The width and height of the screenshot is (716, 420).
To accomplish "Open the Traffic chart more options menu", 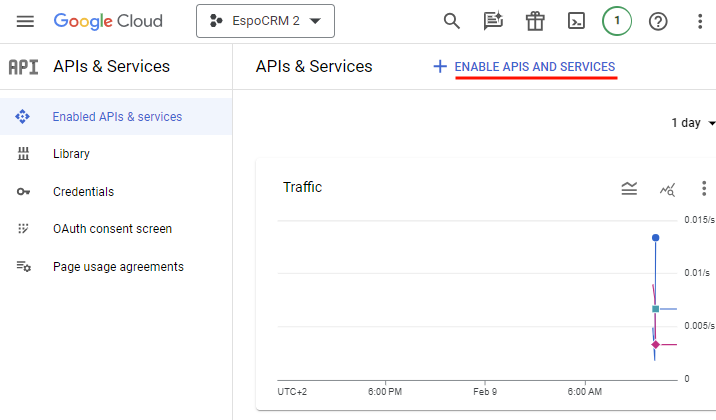I will [702, 188].
